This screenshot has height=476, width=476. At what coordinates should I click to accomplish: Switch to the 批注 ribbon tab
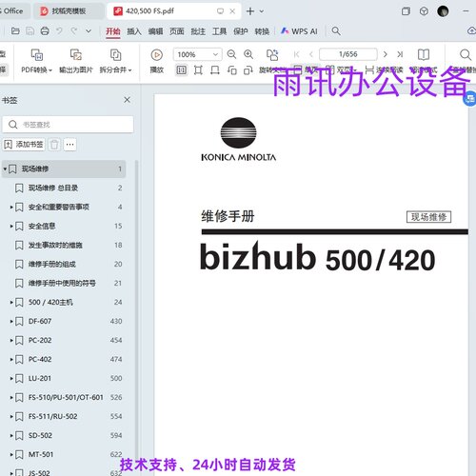[x=198, y=31]
